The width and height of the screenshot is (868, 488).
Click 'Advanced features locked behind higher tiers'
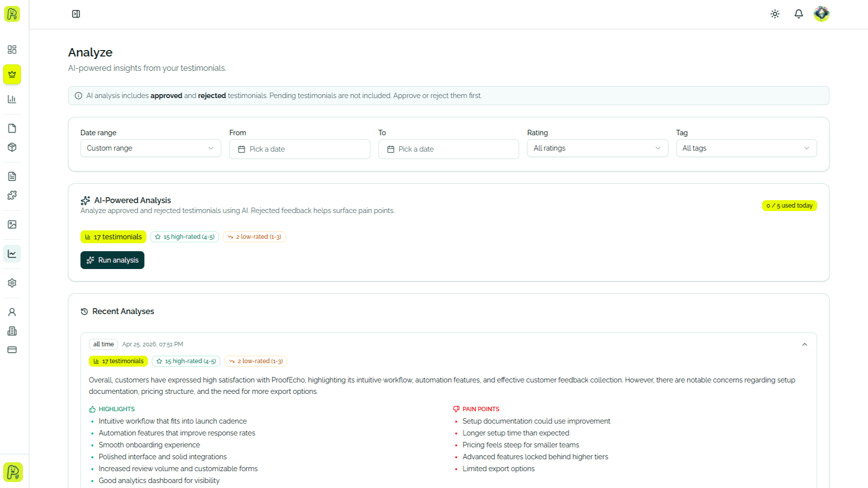point(535,457)
